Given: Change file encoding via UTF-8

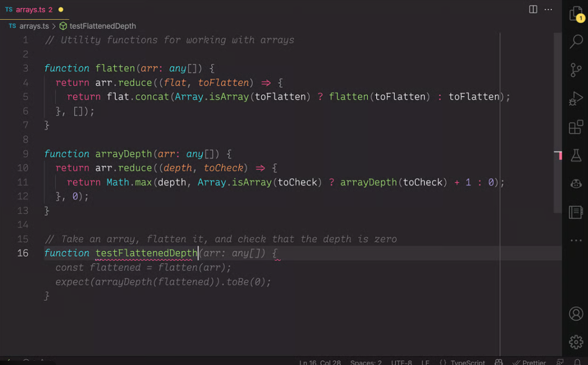Looking at the screenshot, I should point(401,362).
